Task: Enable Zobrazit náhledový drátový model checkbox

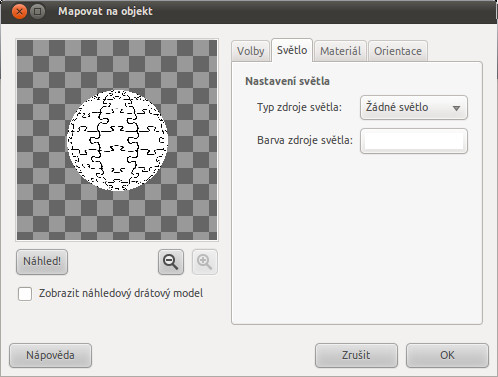Action: tap(25, 294)
